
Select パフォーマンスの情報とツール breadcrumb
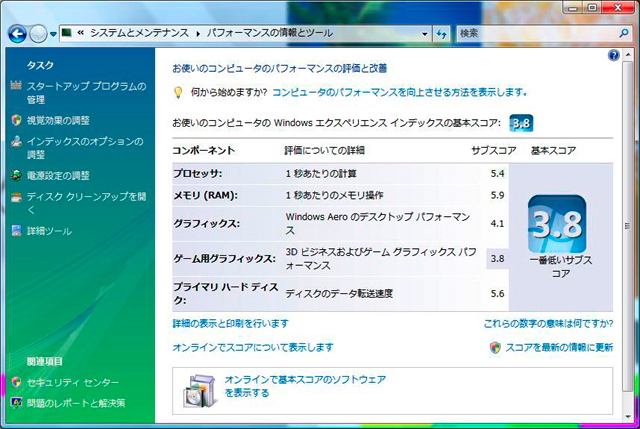click(269, 33)
